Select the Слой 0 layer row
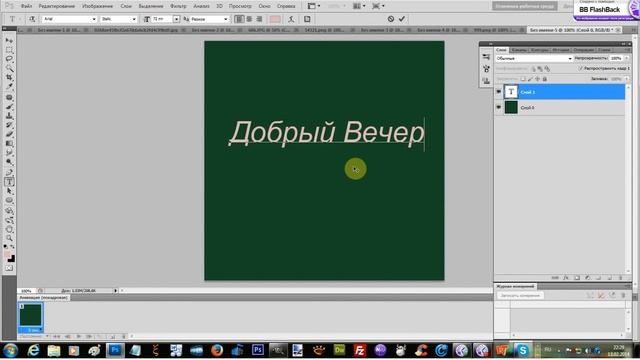Screen dimensions: 640x360 (560, 107)
